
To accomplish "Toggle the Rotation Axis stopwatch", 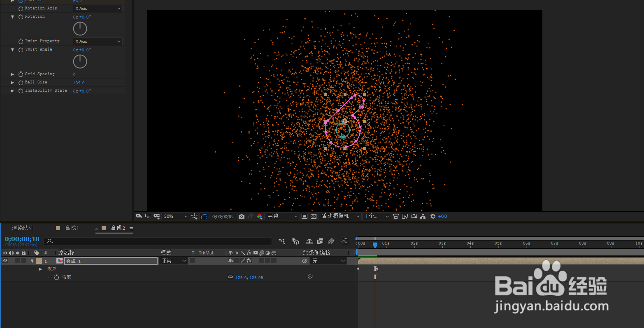I will (21, 9).
